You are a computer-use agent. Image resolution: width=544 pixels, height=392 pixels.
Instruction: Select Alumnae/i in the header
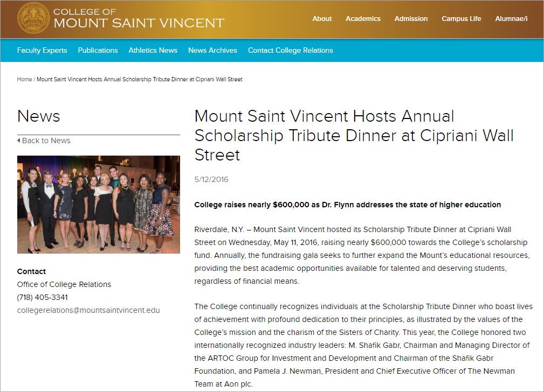click(511, 18)
